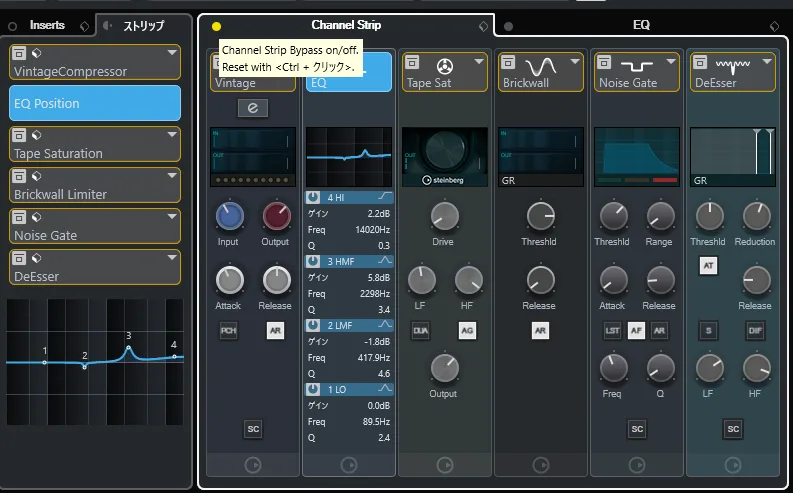Screen dimensions: 793x493
Task: Click play icon under DeEsser module
Action: pyautogui.click(x=733, y=465)
